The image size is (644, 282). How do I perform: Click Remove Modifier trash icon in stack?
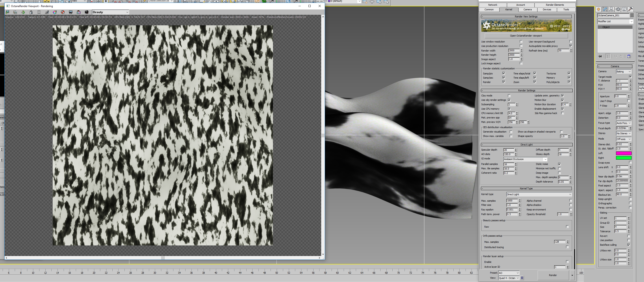click(x=621, y=56)
